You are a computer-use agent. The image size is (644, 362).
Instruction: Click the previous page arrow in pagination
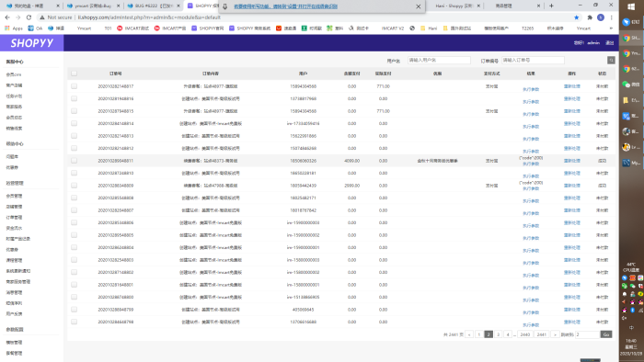[x=469, y=334]
